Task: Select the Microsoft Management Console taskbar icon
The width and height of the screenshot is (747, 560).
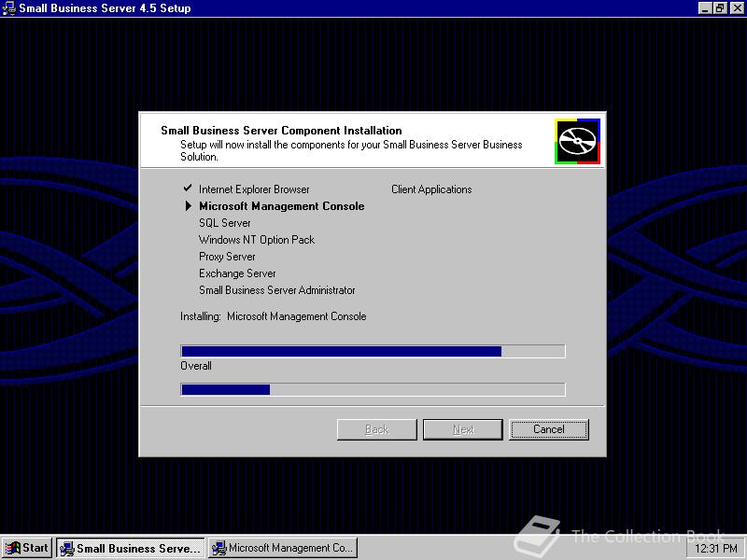Action: [282, 548]
